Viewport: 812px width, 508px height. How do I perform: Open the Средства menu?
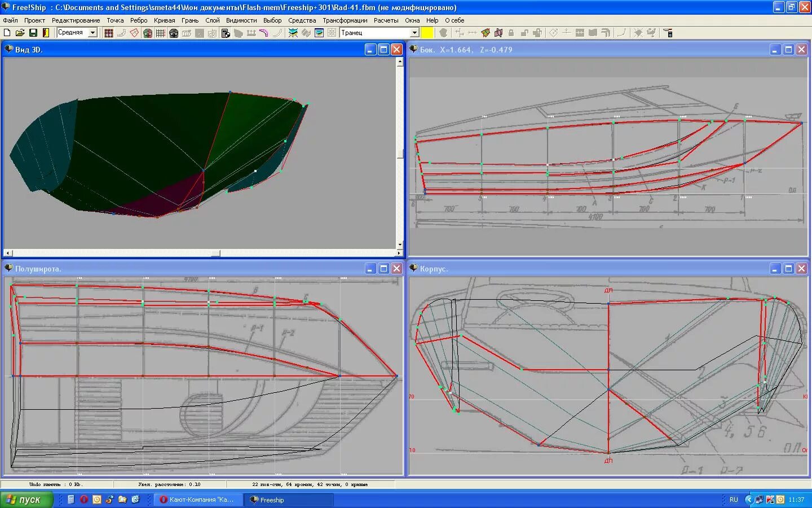[x=302, y=20]
